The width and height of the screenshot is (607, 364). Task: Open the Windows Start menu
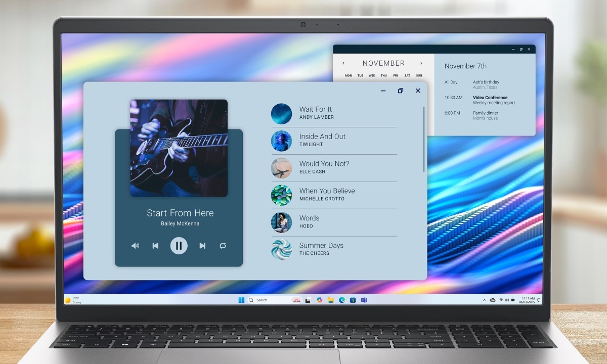pyautogui.click(x=241, y=300)
